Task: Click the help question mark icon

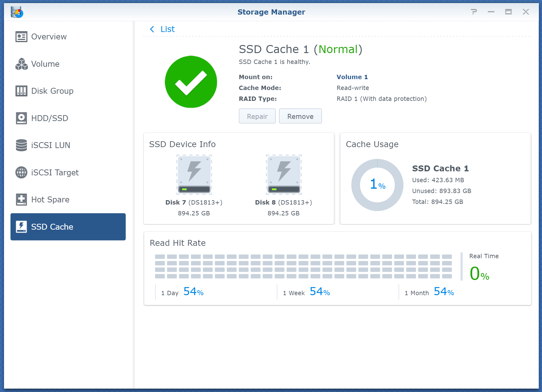Action: coord(474,12)
